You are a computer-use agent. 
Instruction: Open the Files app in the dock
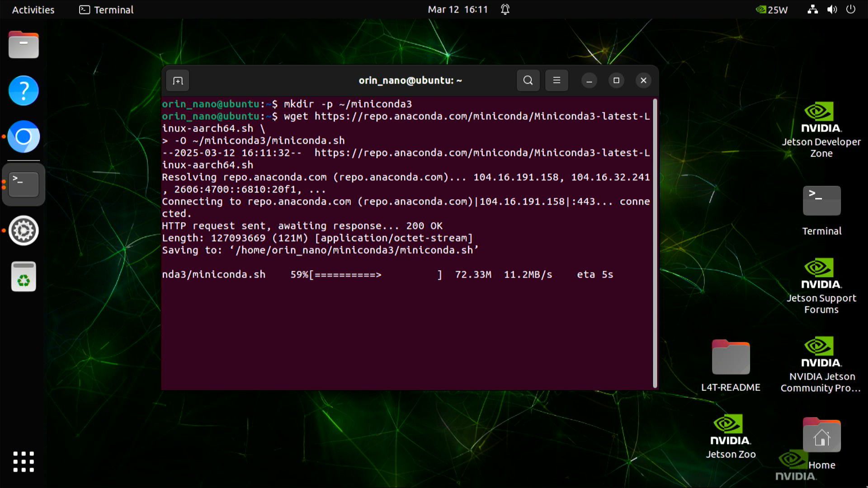[24, 45]
